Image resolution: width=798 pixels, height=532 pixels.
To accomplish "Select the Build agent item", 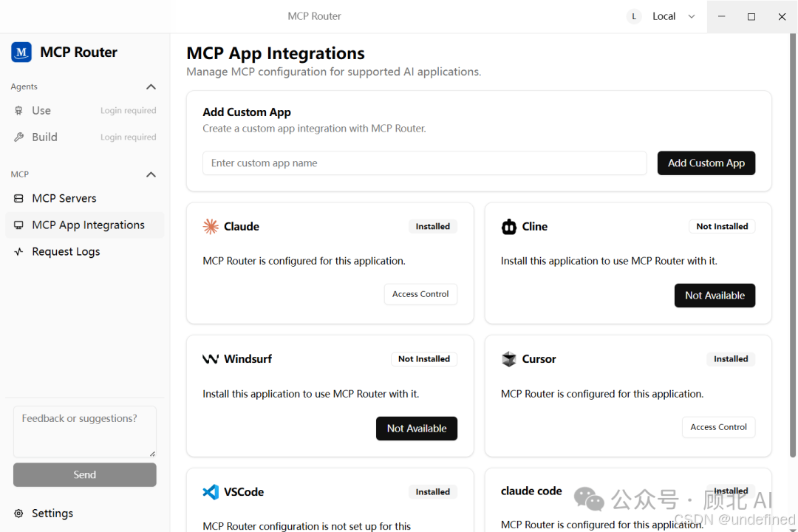I will [x=84, y=137].
